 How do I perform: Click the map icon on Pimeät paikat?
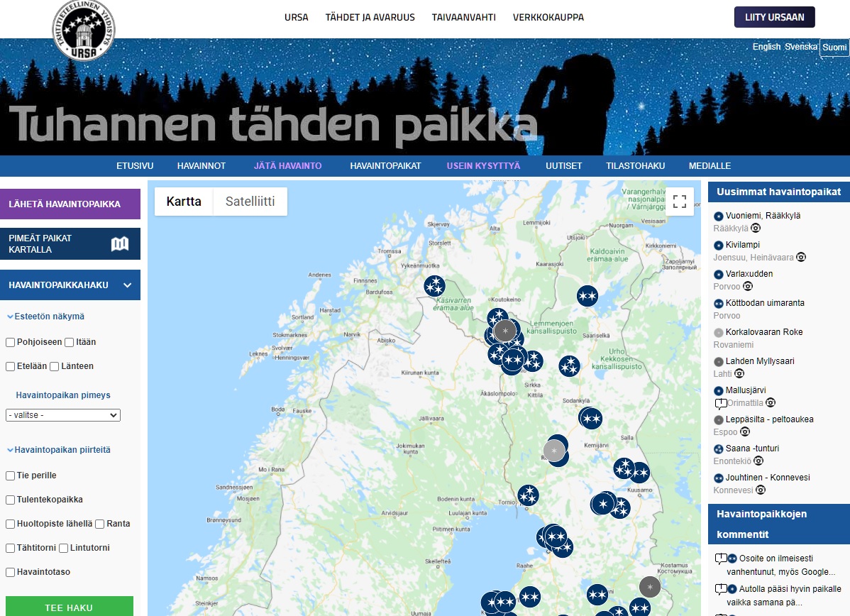[120, 244]
